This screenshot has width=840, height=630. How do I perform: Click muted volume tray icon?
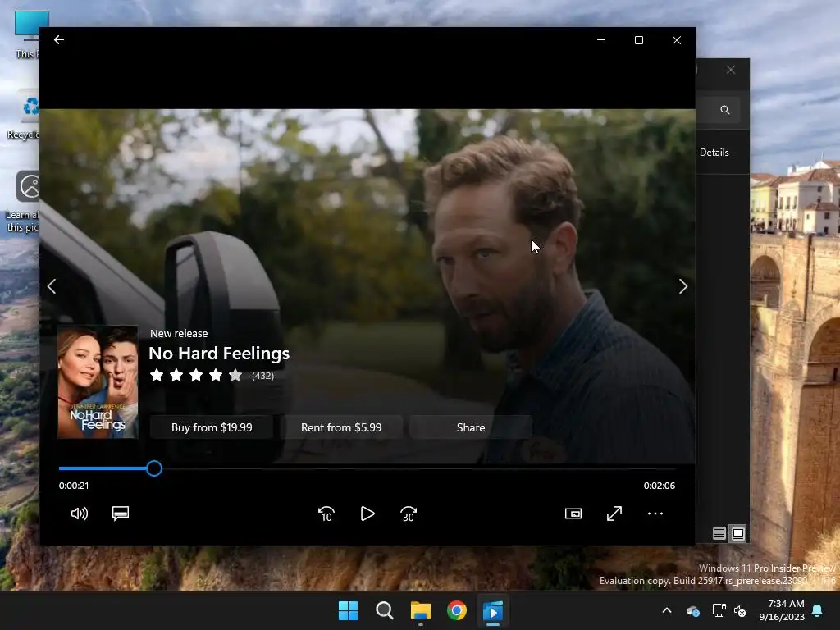(x=740, y=610)
